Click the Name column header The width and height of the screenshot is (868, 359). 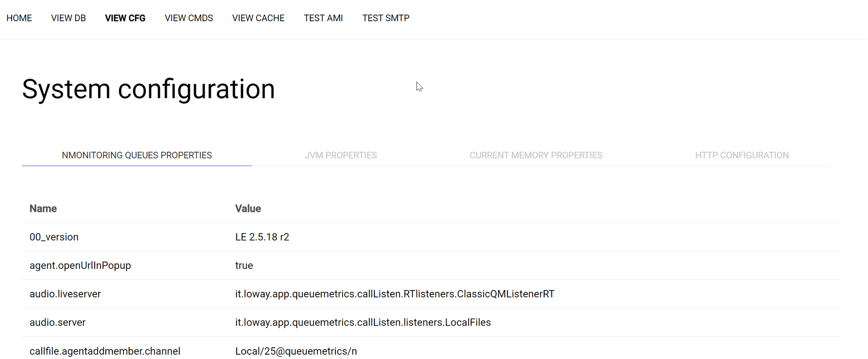[43, 209]
